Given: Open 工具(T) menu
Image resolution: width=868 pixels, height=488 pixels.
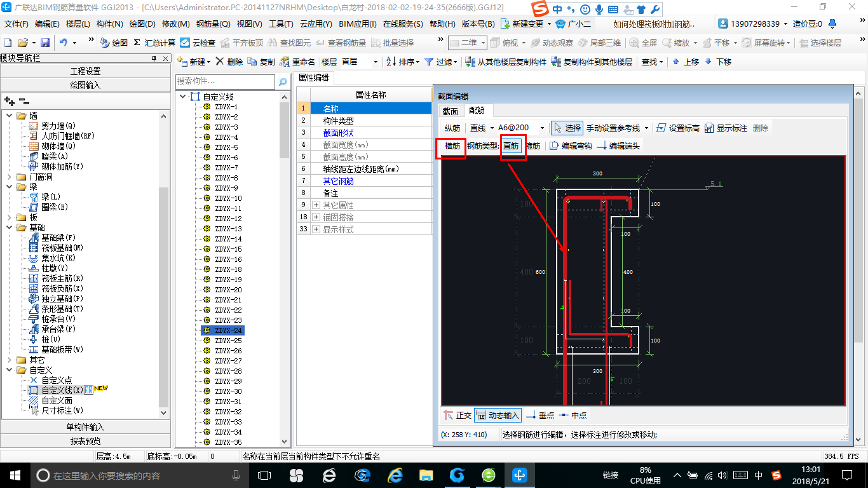Looking at the screenshot, I should [281, 24].
